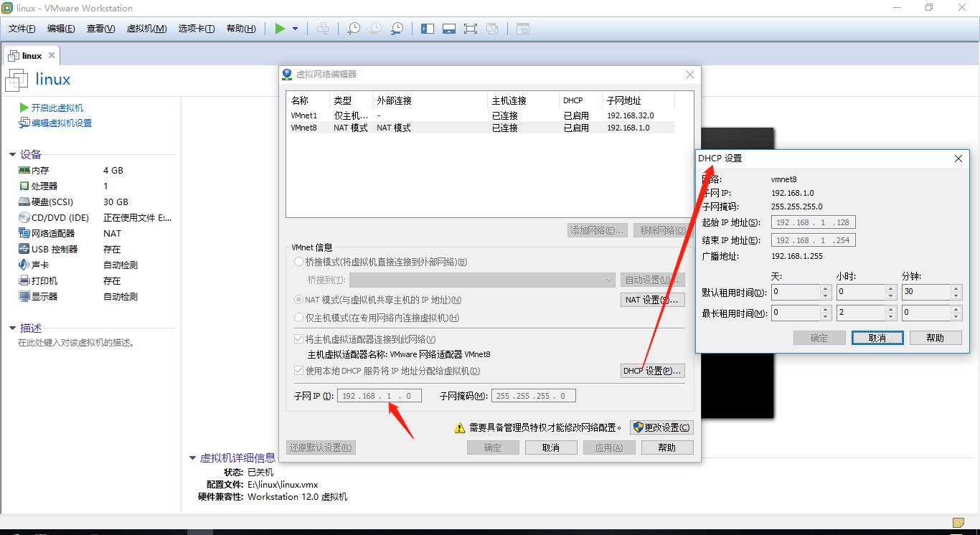Select the 打印机 printer device icon
This screenshot has height=535, width=980.
click(x=24, y=281)
